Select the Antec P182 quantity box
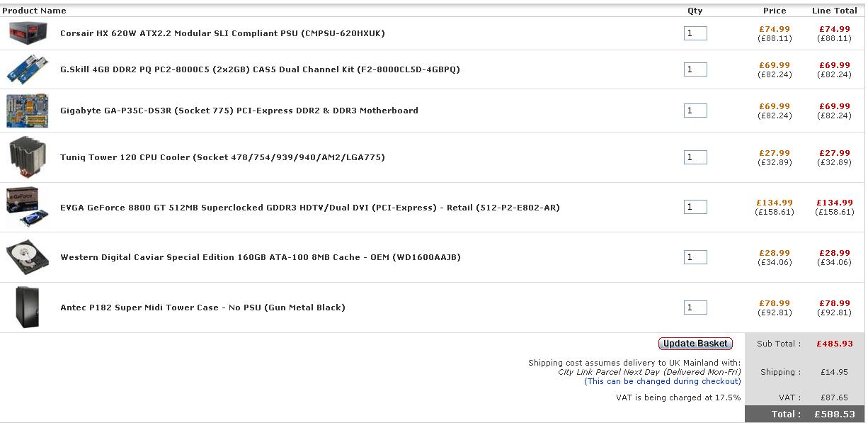 click(695, 308)
